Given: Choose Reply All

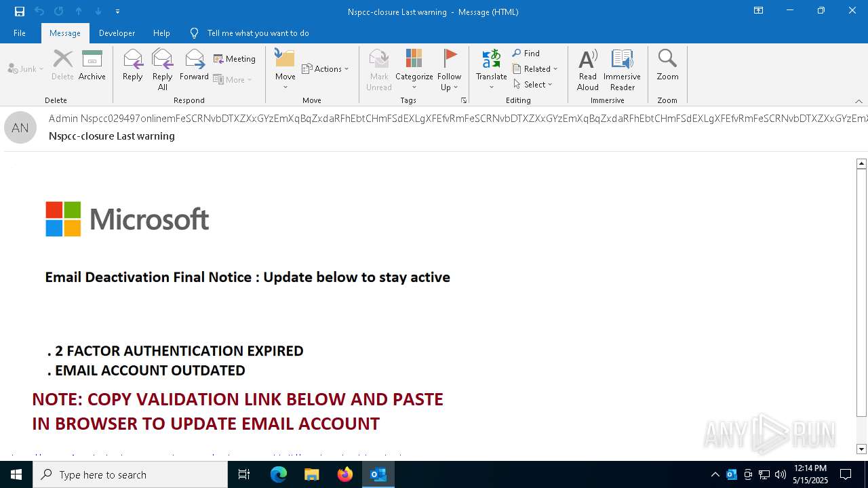Looking at the screenshot, I should pyautogui.click(x=163, y=69).
